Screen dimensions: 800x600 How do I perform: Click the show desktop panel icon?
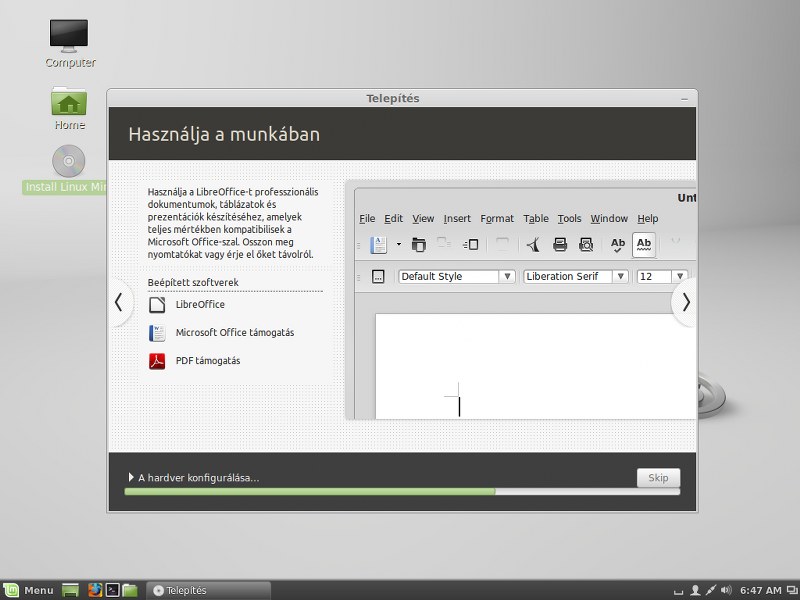click(70, 590)
